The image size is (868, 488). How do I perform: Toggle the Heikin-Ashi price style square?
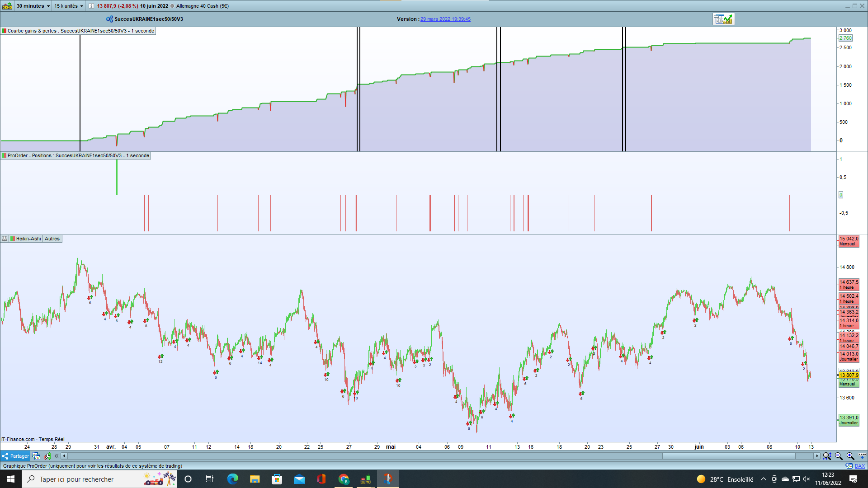(x=13, y=239)
